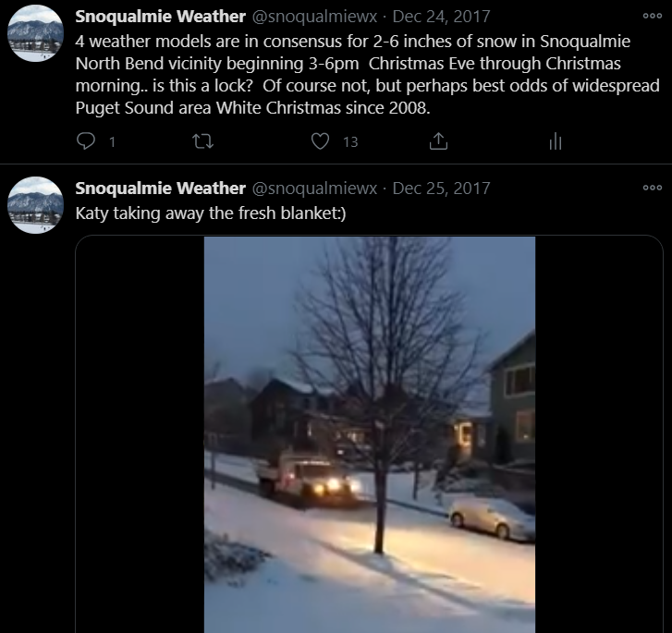672x633 pixels.
Task: Play the snow plow video
Action: [370, 434]
